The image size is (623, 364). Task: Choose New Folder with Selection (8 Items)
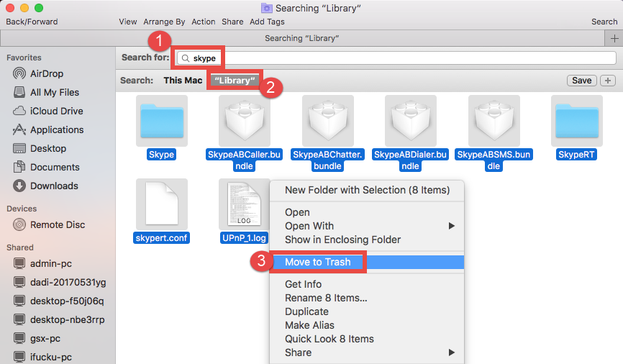click(367, 190)
